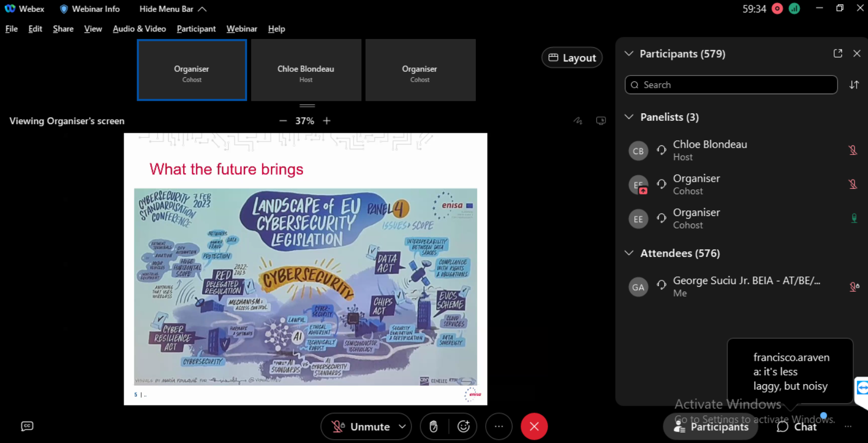Collapse the Participants (579) section

click(629, 53)
